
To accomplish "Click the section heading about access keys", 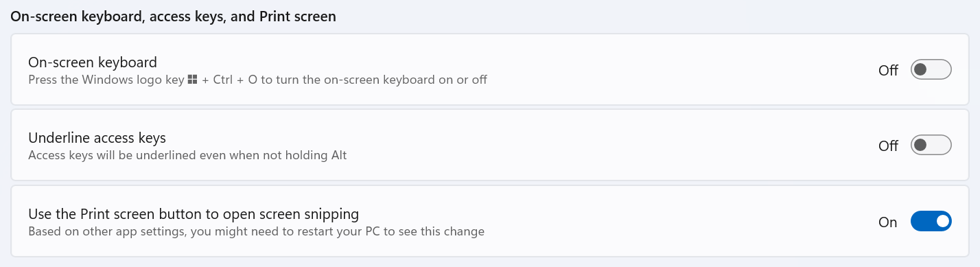I will click(x=173, y=16).
